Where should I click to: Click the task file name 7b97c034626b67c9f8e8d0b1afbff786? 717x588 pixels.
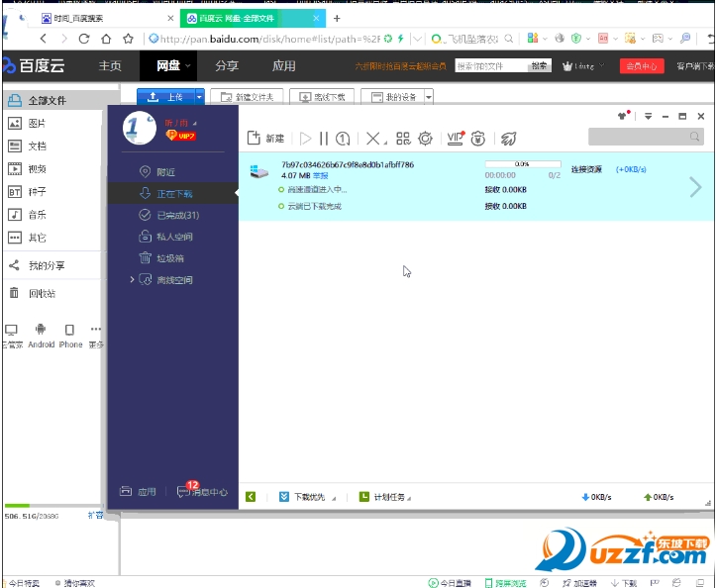pyautogui.click(x=348, y=164)
